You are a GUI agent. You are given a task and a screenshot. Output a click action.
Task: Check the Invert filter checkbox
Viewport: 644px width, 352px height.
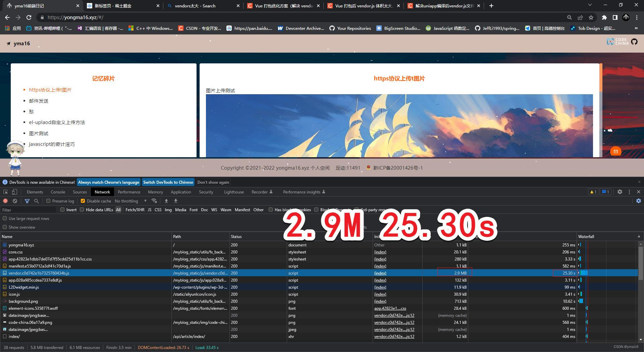click(62, 210)
